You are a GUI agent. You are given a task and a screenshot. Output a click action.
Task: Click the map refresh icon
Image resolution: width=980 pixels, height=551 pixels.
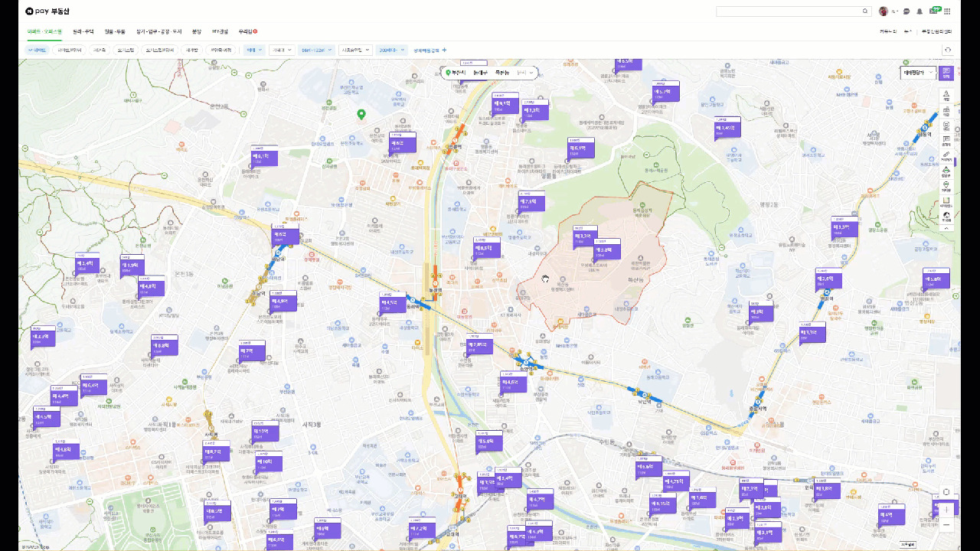click(x=948, y=50)
